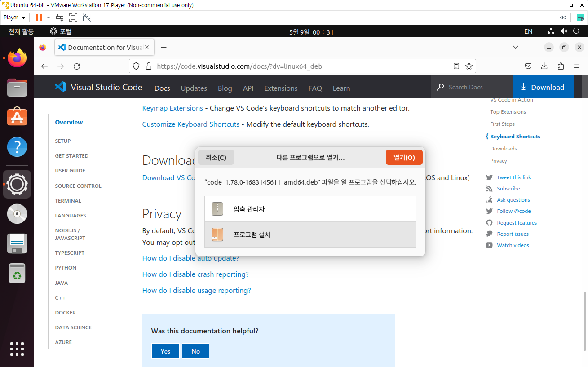This screenshot has height=367, width=588.
Task: Click the Send Ctrl+Alt+Del VMware icon
Action: (60, 18)
